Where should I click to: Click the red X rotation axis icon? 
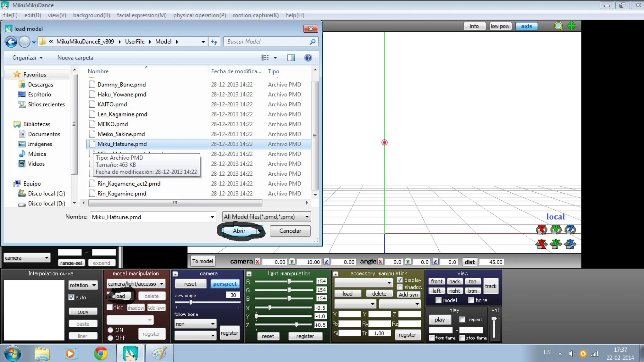click(x=541, y=230)
